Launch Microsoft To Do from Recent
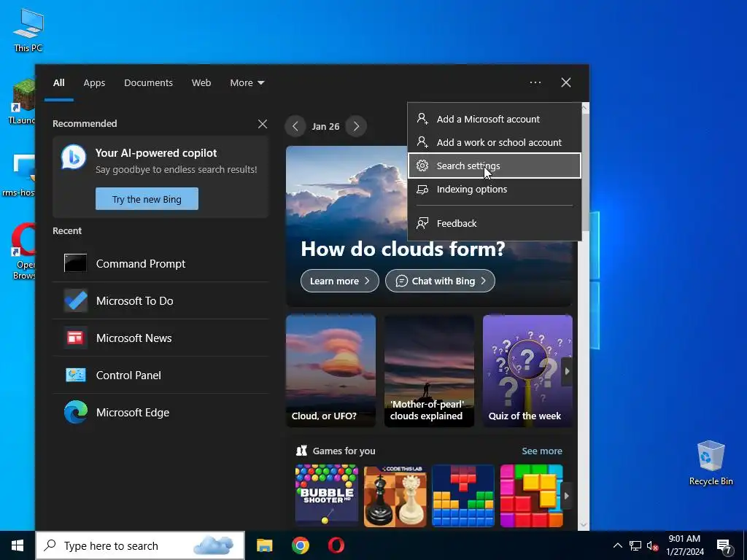 [160, 300]
